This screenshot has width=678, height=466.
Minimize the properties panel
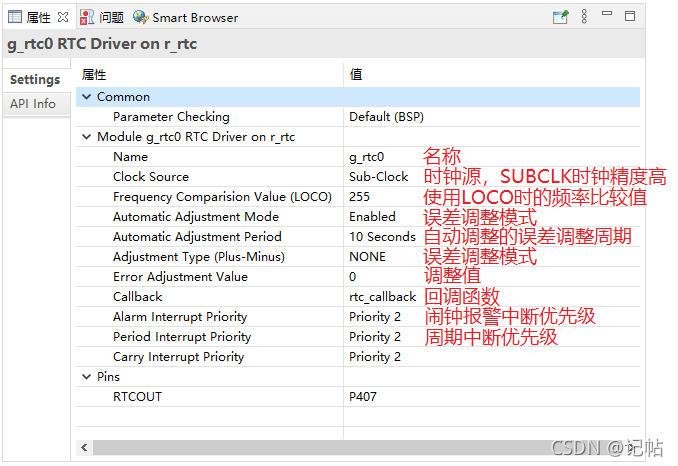tap(607, 13)
